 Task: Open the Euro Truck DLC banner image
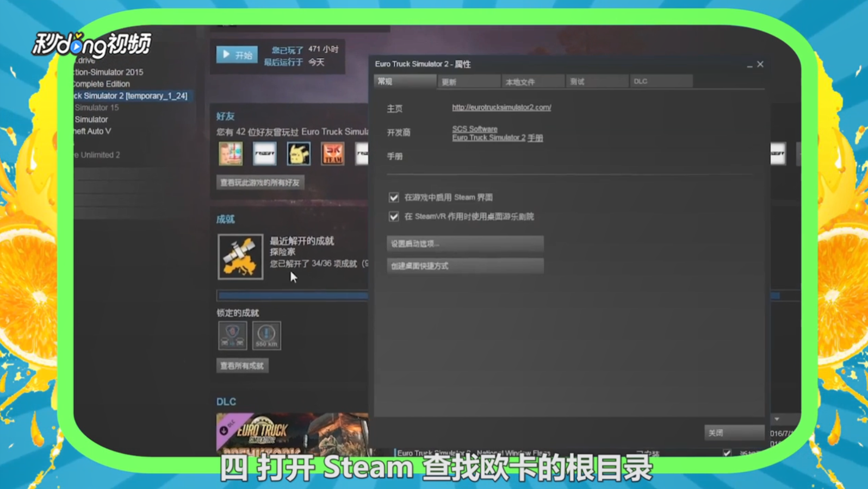point(292,434)
